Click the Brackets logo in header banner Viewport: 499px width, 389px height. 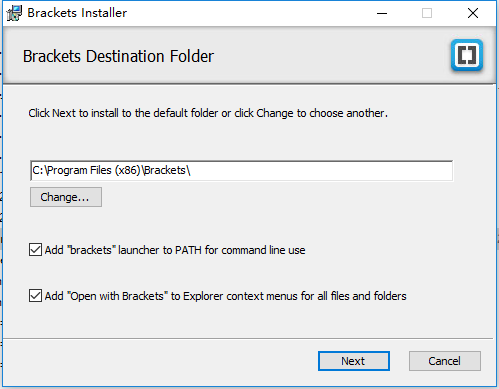467,55
